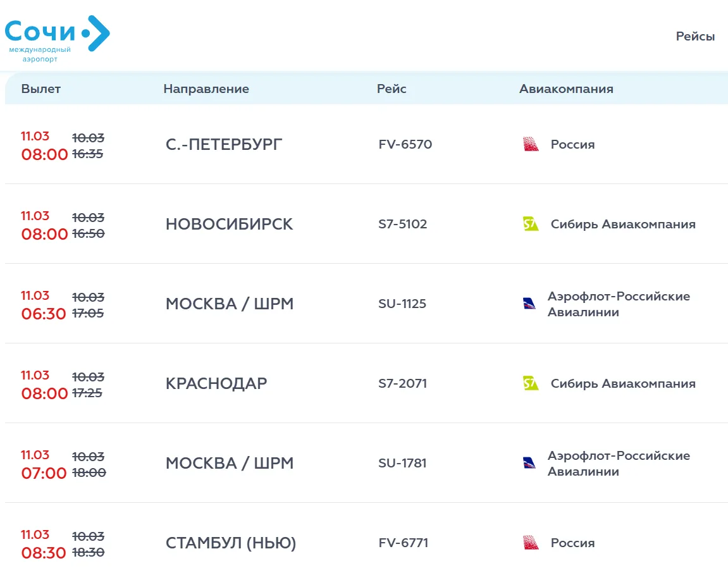Screen dimensions: 728x568
Task: Click flight number S7-5102
Action: pos(402,225)
